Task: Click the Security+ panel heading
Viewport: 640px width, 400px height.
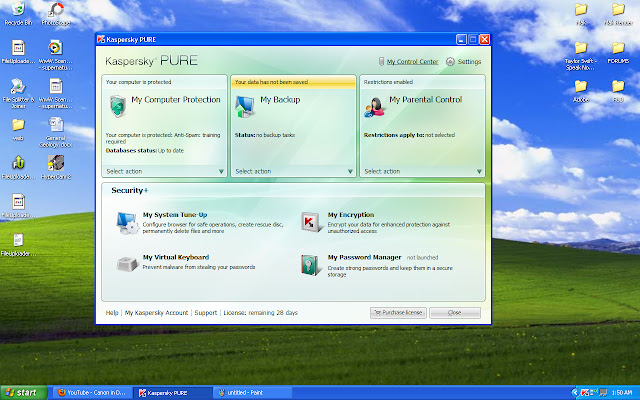Action: coord(130,191)
